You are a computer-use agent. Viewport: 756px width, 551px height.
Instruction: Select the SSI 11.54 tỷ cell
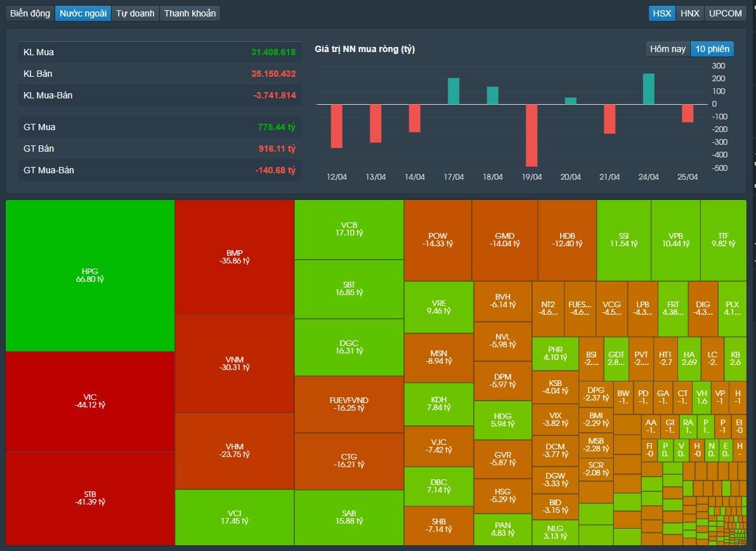(x=624, y=241)
